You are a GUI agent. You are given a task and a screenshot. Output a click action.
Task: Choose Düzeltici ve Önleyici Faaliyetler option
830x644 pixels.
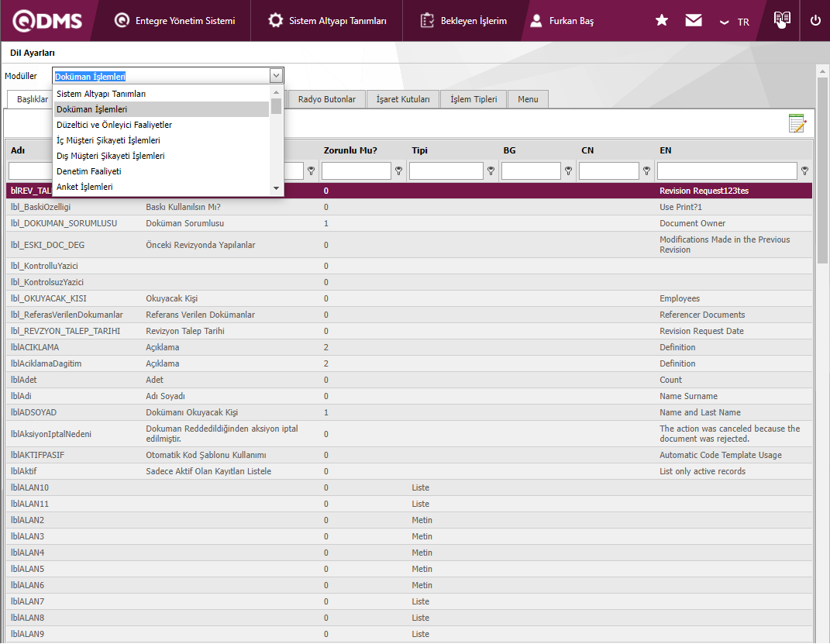(x=161, y=125)
